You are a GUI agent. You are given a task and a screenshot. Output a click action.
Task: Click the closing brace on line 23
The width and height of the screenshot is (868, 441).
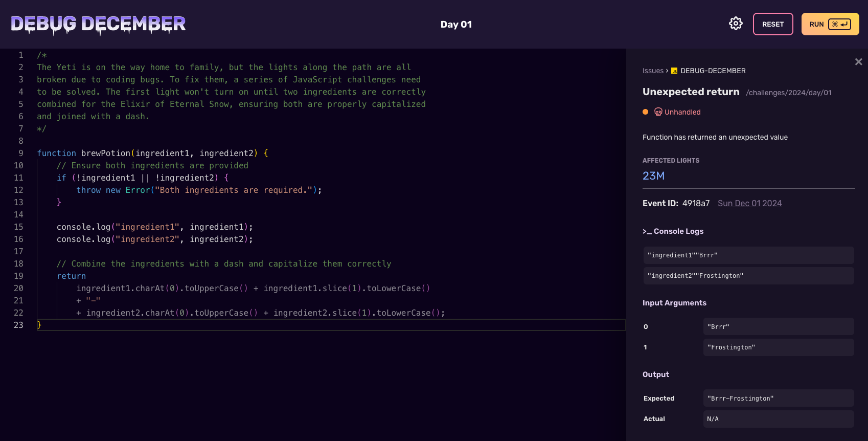coord(39,325)
